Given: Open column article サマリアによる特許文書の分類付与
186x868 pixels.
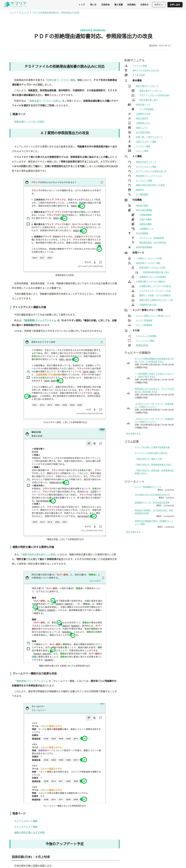Looking at the screenshot, I should (151, 453).
